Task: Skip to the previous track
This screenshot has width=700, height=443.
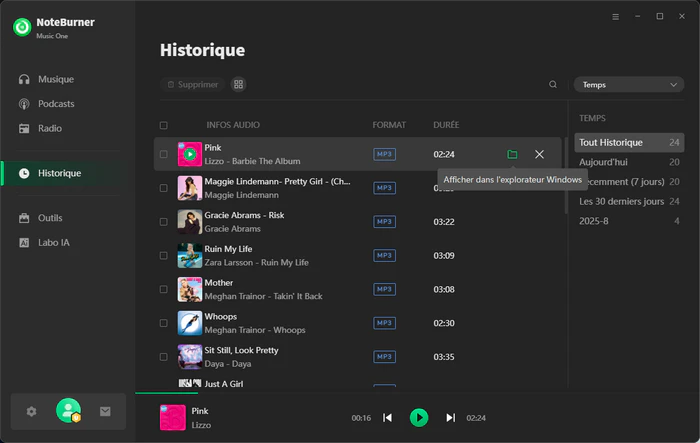Action: (388, 418)
